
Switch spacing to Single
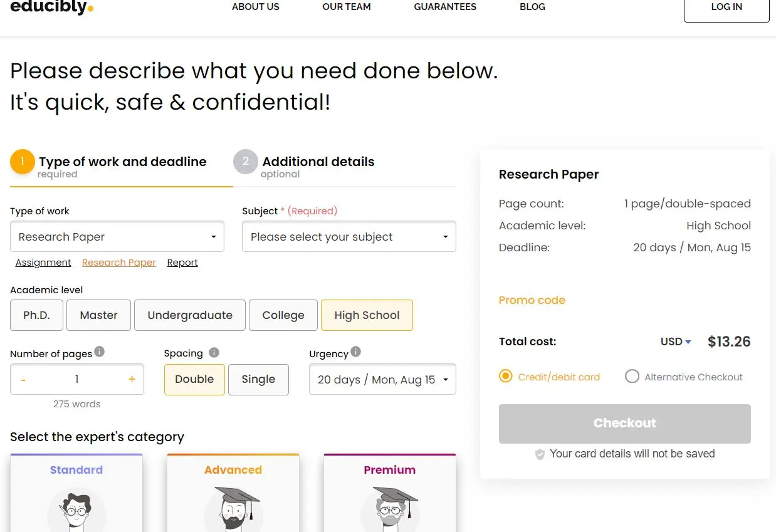[258, 379]
